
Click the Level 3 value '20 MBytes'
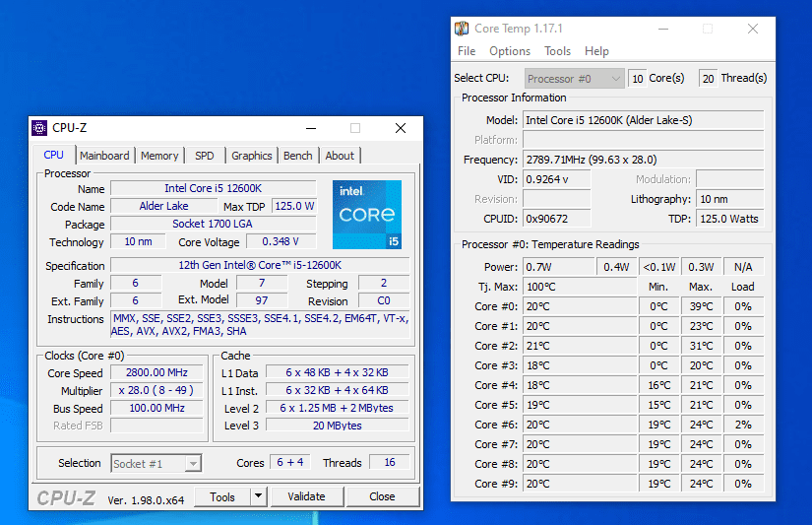pyautogui.click(x=338, y=426)
